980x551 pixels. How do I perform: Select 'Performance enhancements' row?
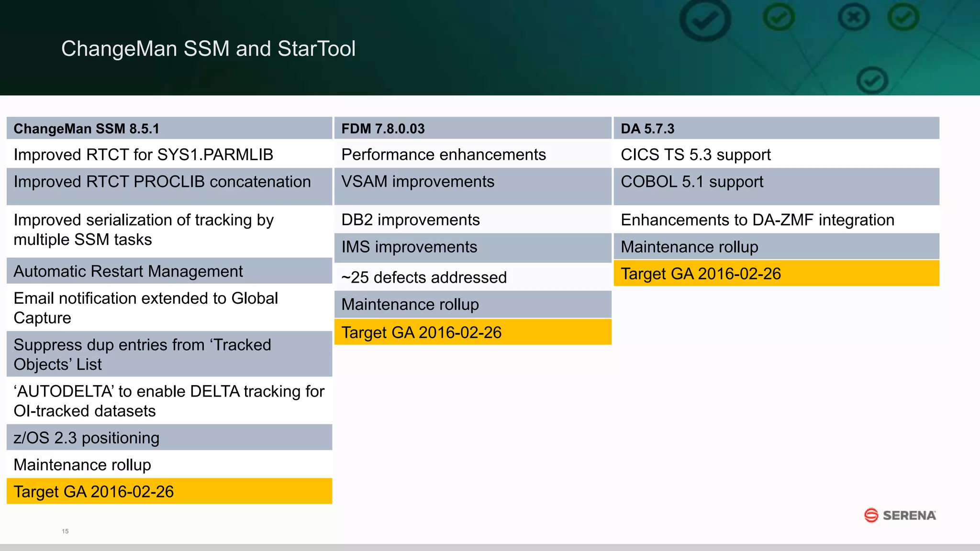[473, 154]
